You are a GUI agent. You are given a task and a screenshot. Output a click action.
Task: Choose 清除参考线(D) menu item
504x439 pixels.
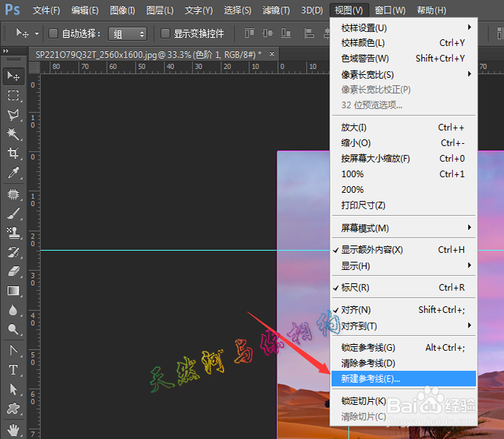coord(404,363)
